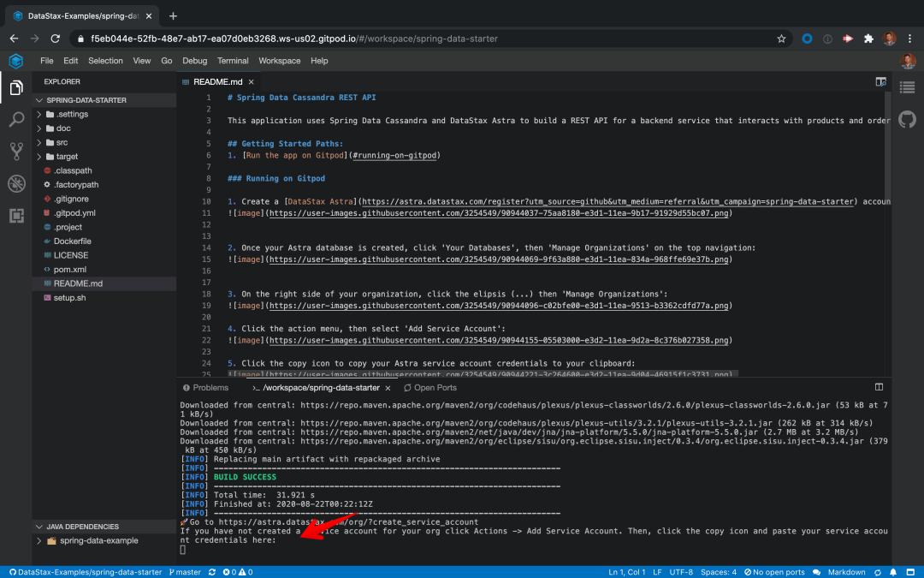Go back in browser history

click(15, 39)
